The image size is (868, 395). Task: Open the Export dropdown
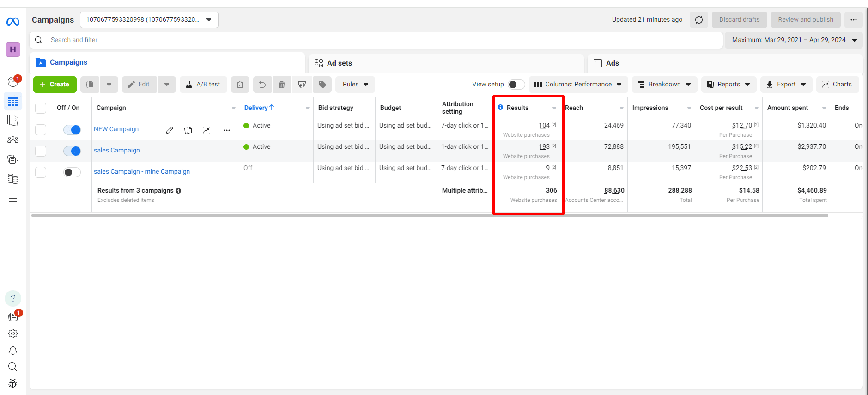[786, 85]
